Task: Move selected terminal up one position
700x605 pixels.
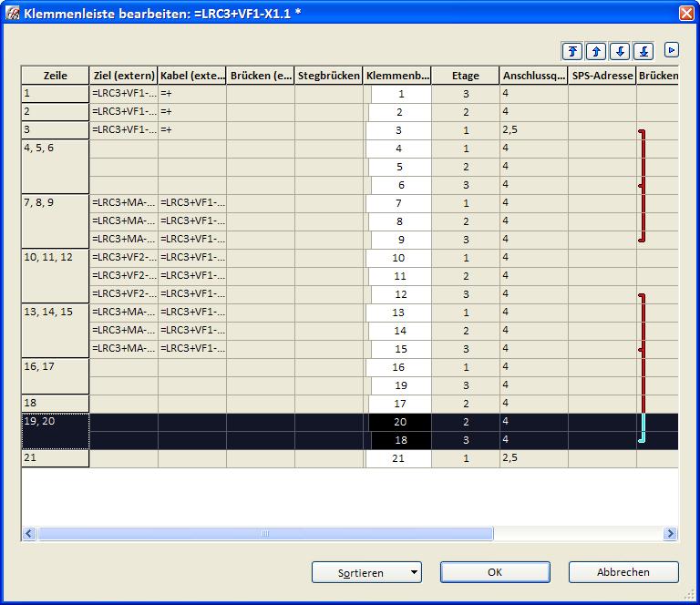Action: pyautogui.click(x=596, y=51)
